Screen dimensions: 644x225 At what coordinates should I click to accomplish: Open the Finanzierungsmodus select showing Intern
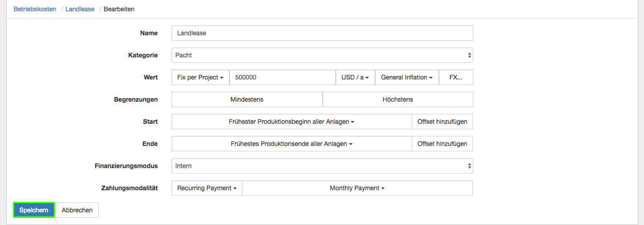(322, 166)
